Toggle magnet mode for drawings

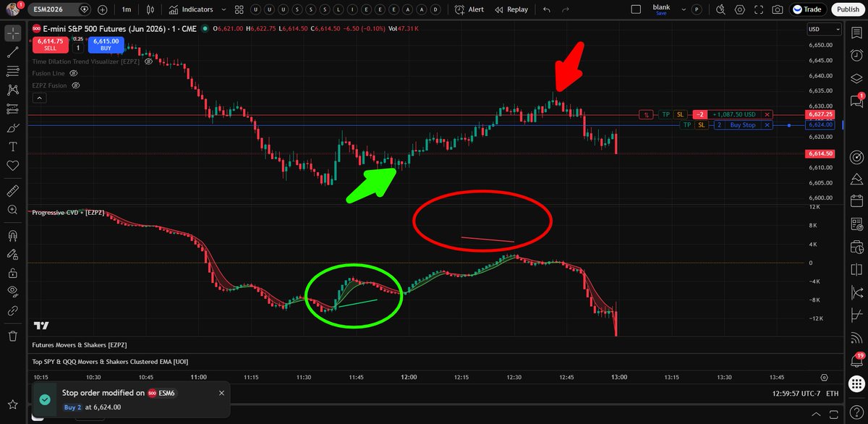tap(12, 235)
